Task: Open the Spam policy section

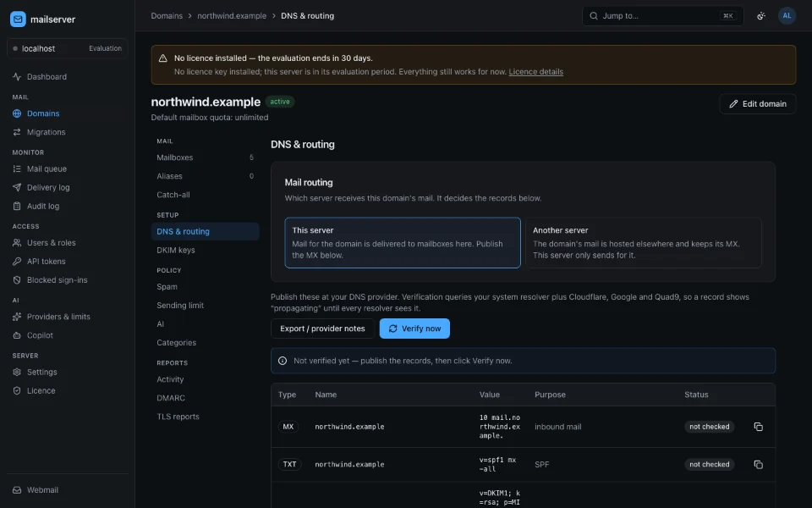Action: [205, 287]
